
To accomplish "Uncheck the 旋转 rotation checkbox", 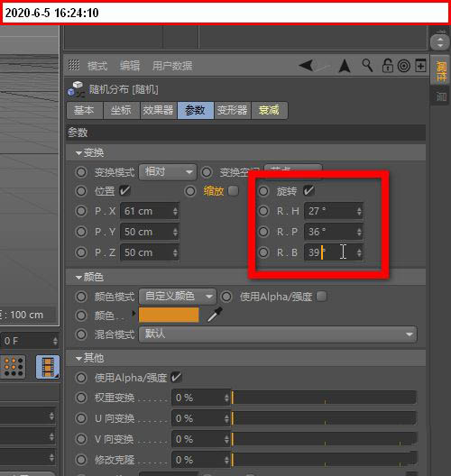I will click(x=308, y=191).
